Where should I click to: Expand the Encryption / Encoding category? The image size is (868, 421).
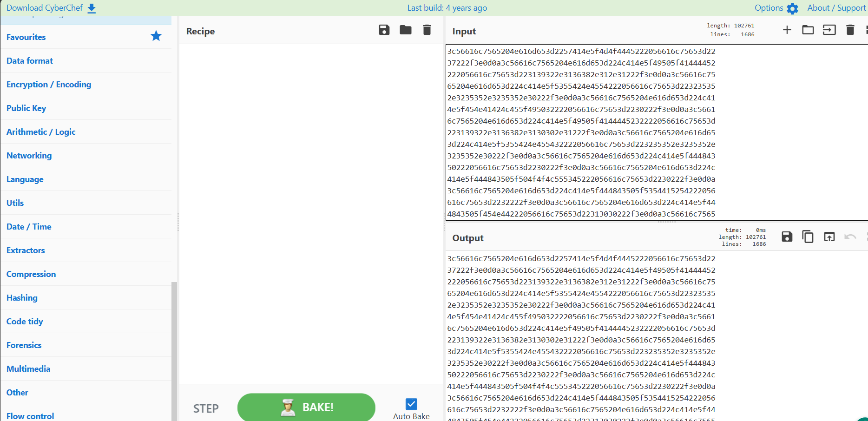pyautogui.click(x=49, y=85)
